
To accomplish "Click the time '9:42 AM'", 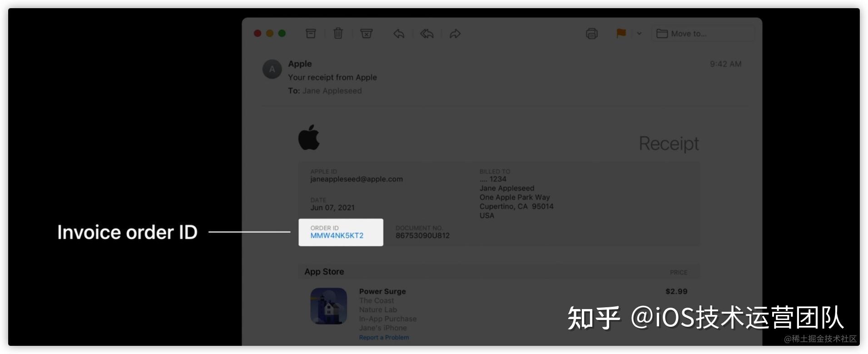I will click(x=725, y=64).
